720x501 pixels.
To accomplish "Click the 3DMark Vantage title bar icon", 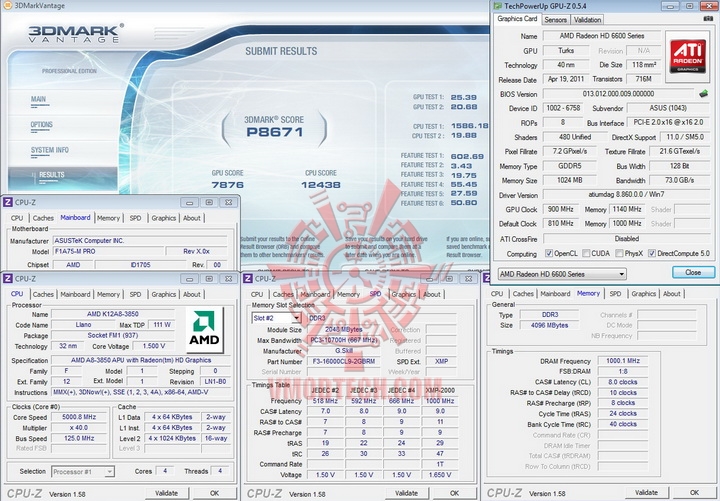I will tap(7, 6).
